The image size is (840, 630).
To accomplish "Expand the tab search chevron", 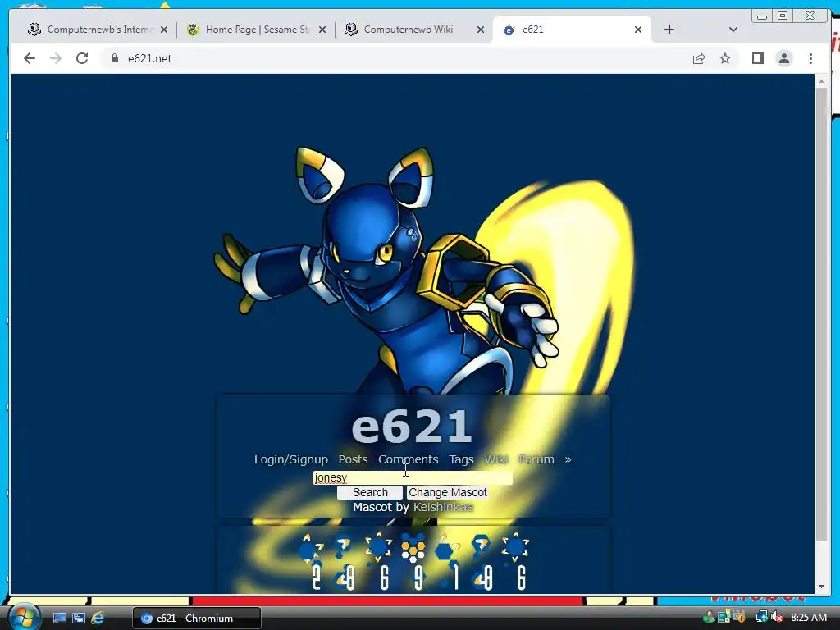I will (733, 30).
